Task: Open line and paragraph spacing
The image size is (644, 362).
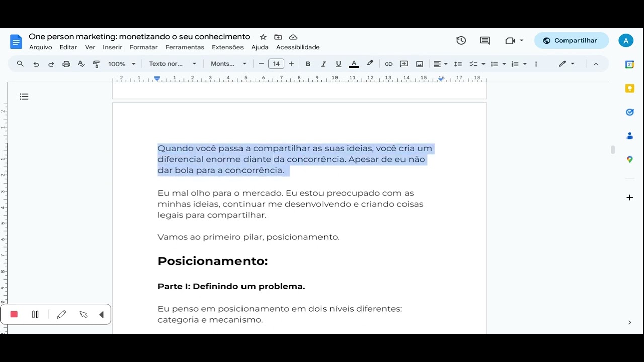Action: coord(458,64)
